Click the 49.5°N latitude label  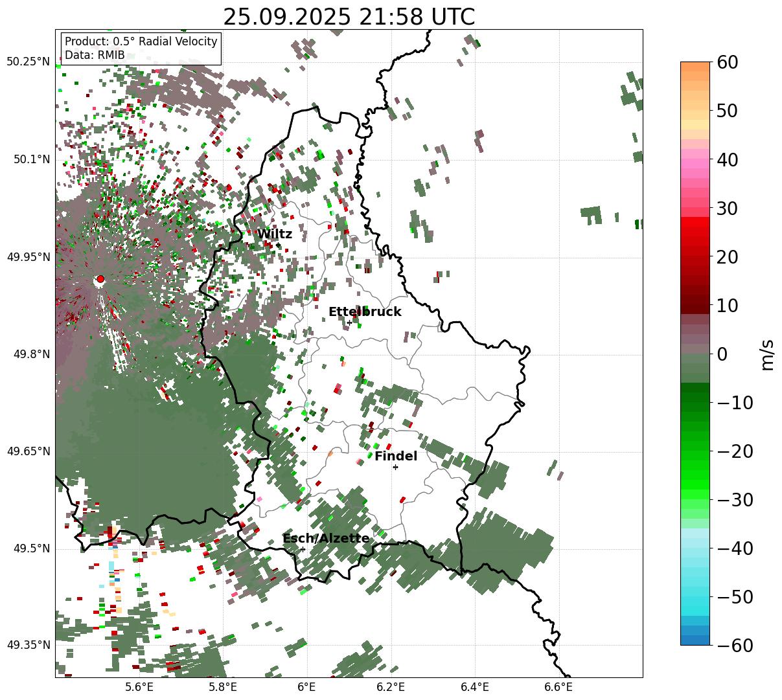pos(32,548)
